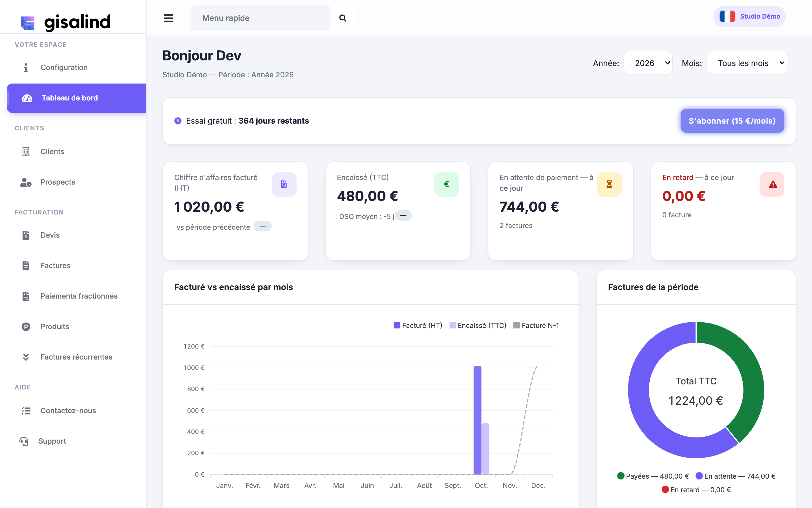Open Tableau de bord menu item
This screenshot has width=812, height=508.
click(x=76, y=98)
